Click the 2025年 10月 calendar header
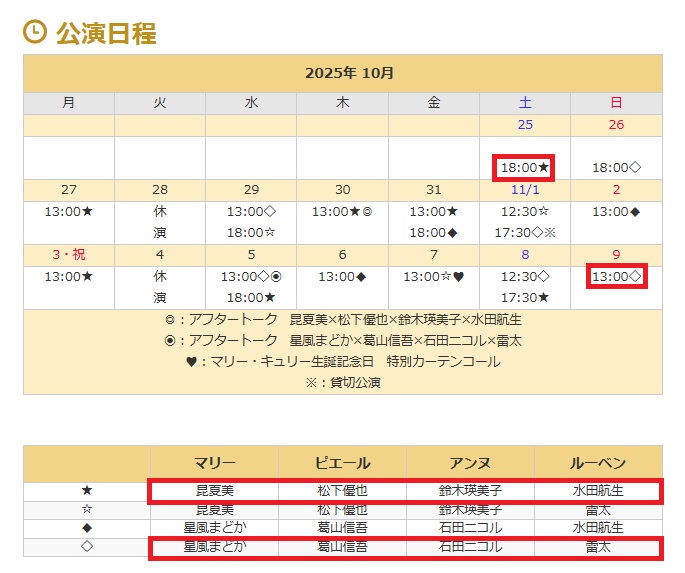Screen dimensions: 685x573 point(342,73)
